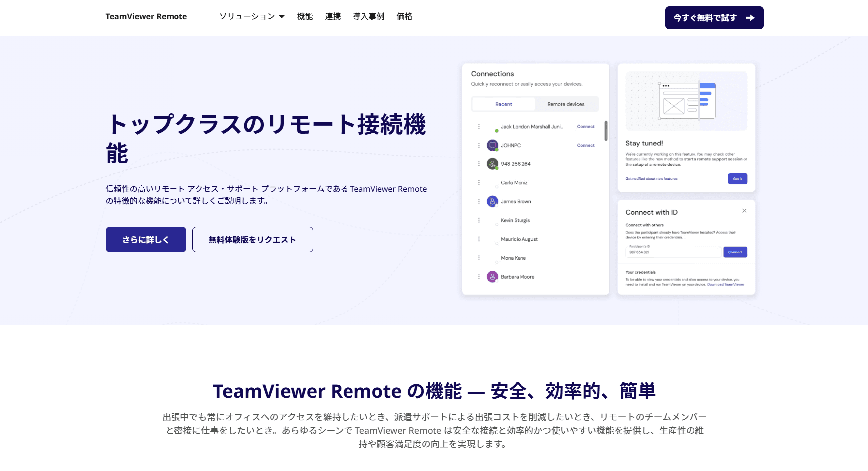Click the Got it button
Image resolution: width=868 pixels, height=471 pixels.
pyautogui.click(x=738, y=179)
